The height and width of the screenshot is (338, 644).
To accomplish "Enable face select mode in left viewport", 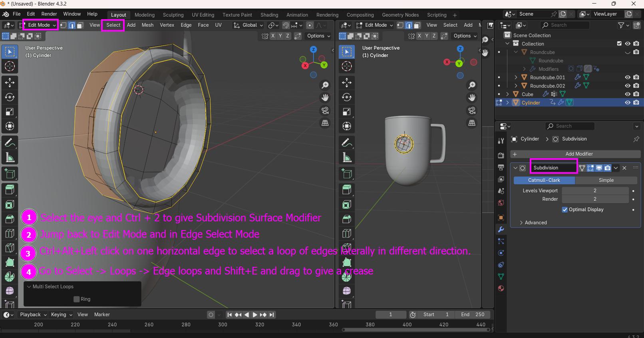I will [80, 25].
